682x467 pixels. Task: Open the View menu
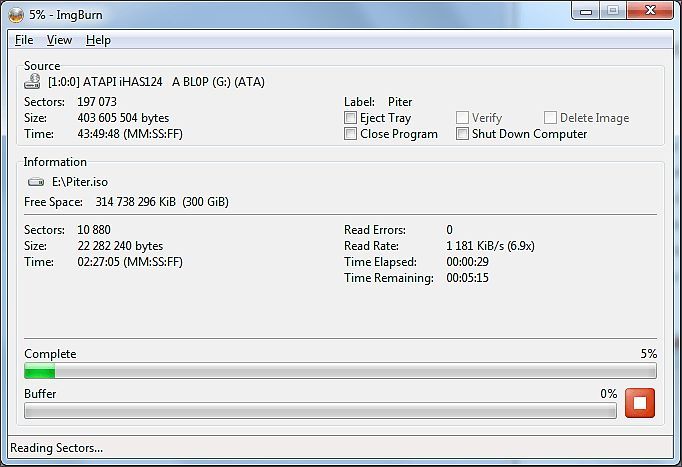[59, 40]
